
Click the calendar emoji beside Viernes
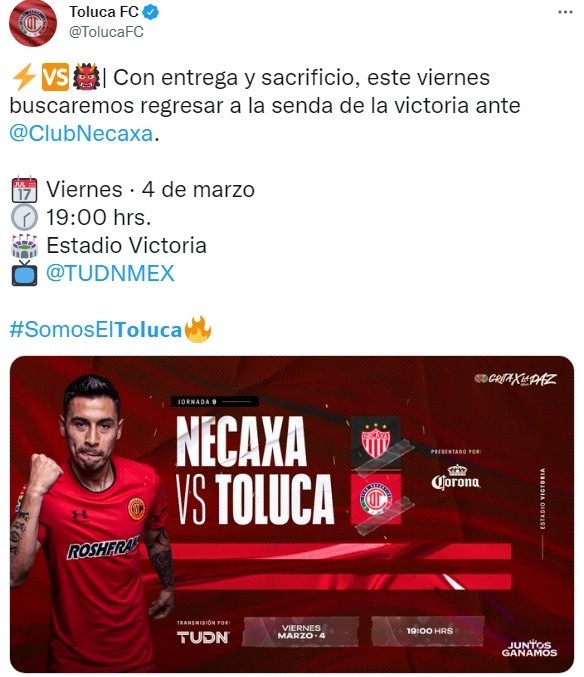point(24,190)
